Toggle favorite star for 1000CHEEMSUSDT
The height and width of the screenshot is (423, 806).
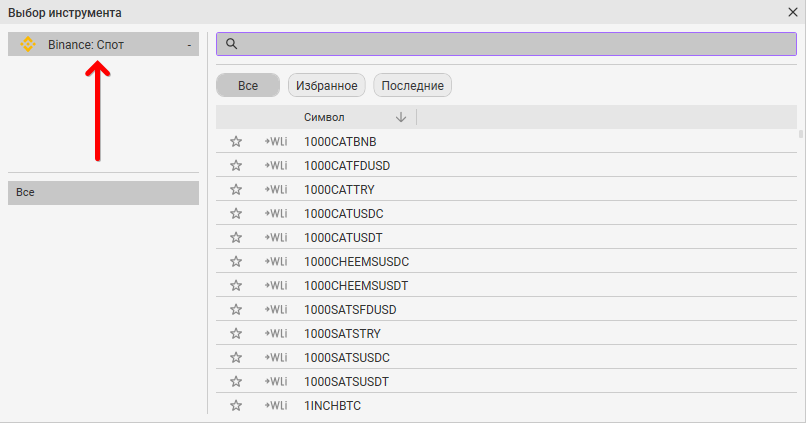tap(236, 286)
